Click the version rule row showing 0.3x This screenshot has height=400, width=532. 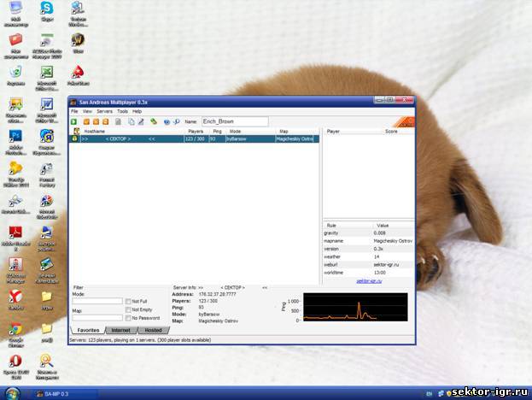[x=368, y=249]
